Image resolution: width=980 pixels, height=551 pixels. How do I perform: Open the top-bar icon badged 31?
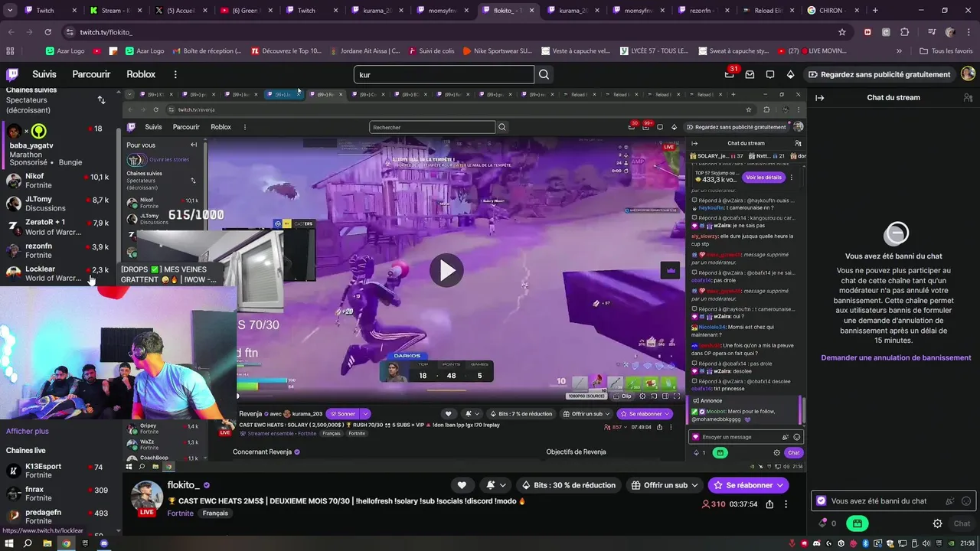[730, 74]
